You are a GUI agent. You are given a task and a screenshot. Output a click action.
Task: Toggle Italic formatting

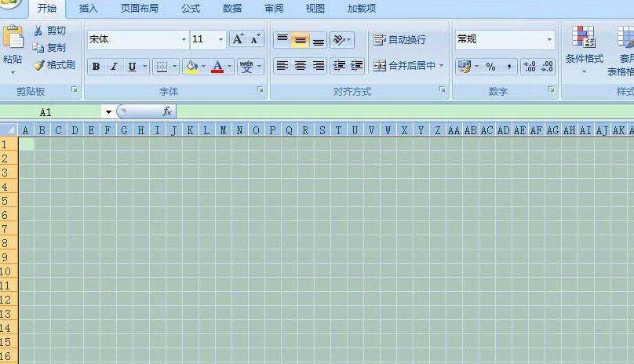(114, 67)
